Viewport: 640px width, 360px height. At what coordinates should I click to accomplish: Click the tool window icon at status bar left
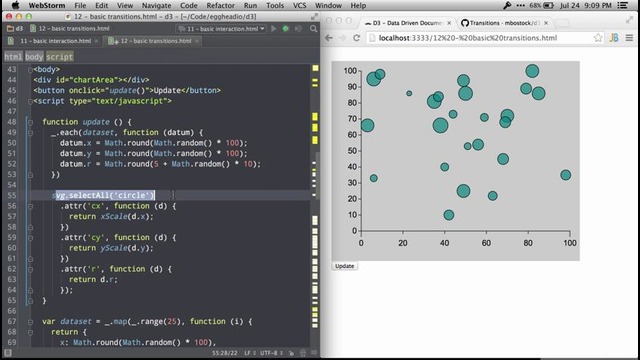[7, 353]
